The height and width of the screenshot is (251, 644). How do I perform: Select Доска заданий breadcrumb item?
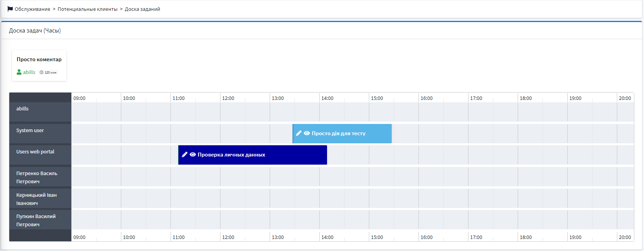point(142,9)
